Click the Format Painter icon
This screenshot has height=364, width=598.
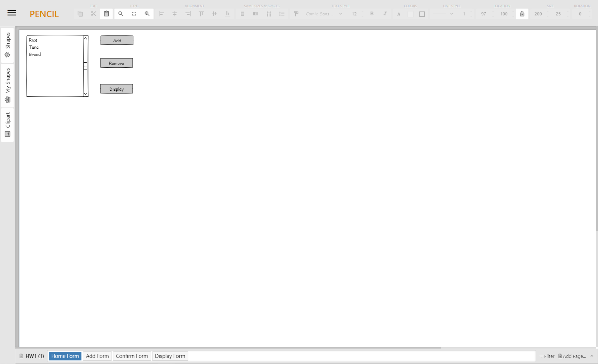[296, 14]
